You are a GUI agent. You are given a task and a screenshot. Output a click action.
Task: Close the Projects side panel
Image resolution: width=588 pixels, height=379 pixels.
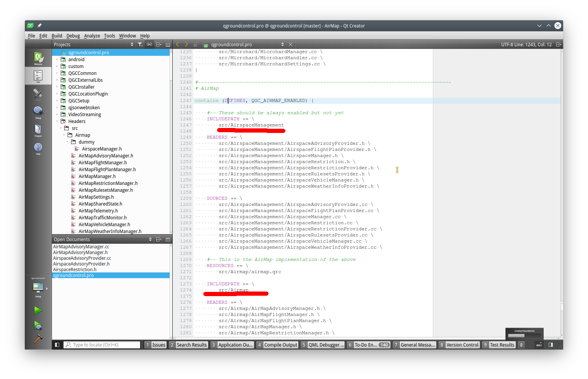click(168, 45)
